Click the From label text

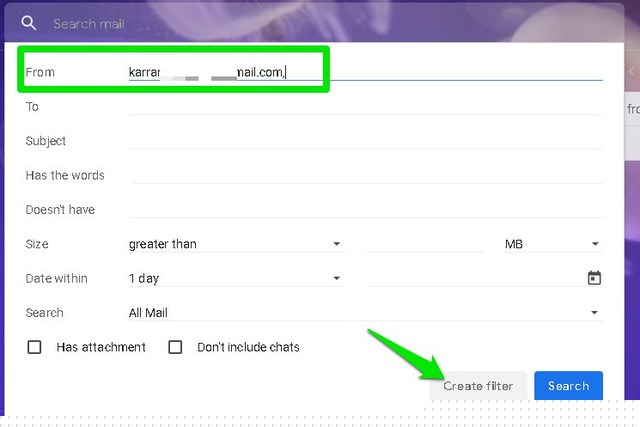point(40,72)
